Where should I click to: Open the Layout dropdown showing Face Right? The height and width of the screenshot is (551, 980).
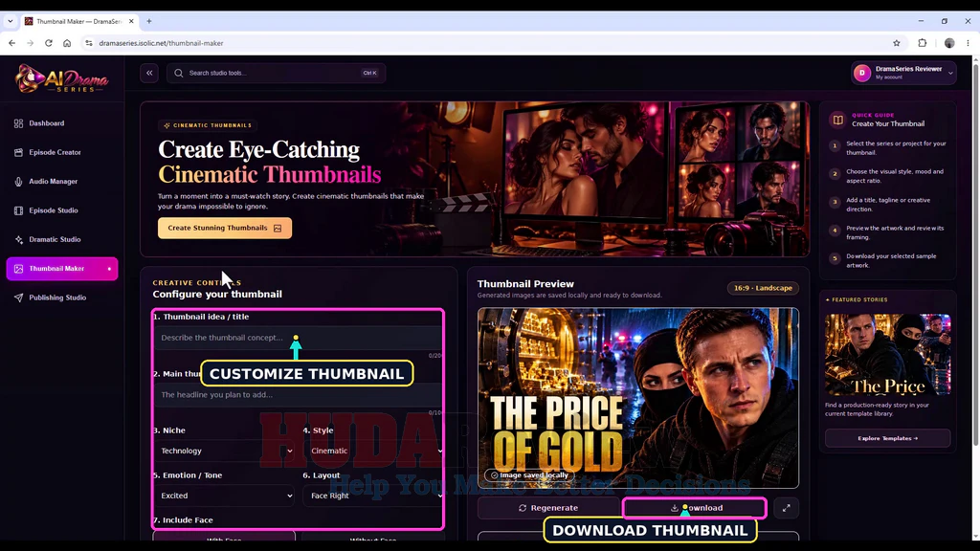click(x=374, y=496)
